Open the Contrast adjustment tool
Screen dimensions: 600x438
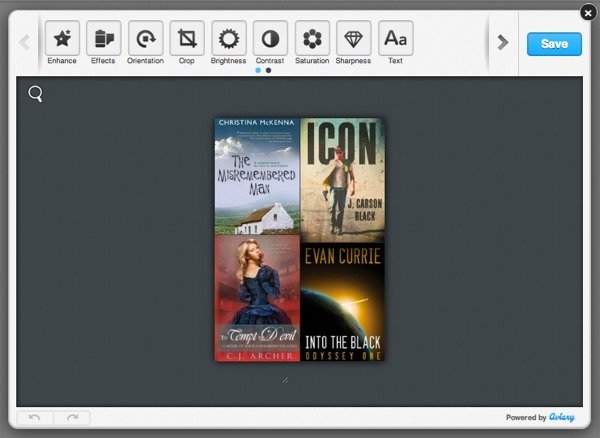(x=270, y=38)
